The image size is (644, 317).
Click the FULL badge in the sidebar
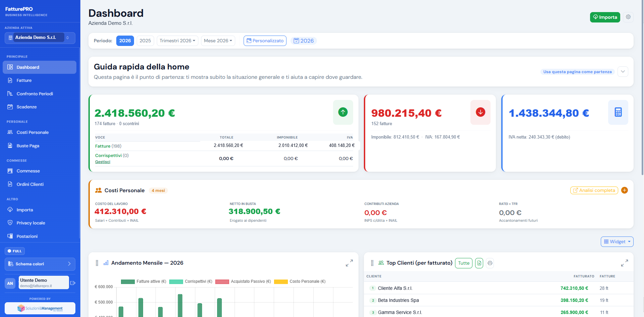point(15,251)
